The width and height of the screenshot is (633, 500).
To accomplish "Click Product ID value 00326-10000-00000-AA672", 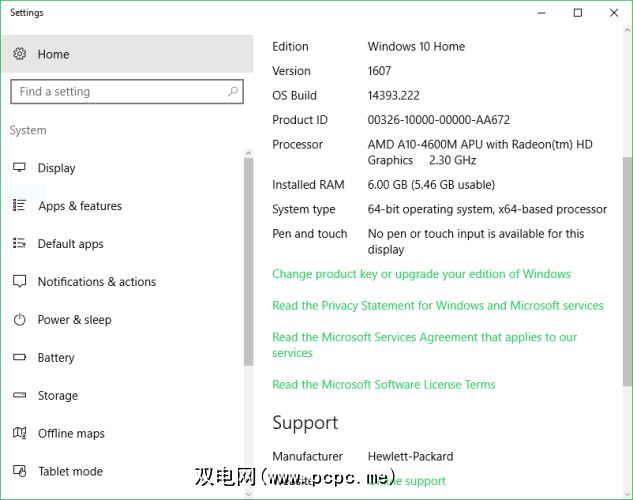I will (438, 120).
